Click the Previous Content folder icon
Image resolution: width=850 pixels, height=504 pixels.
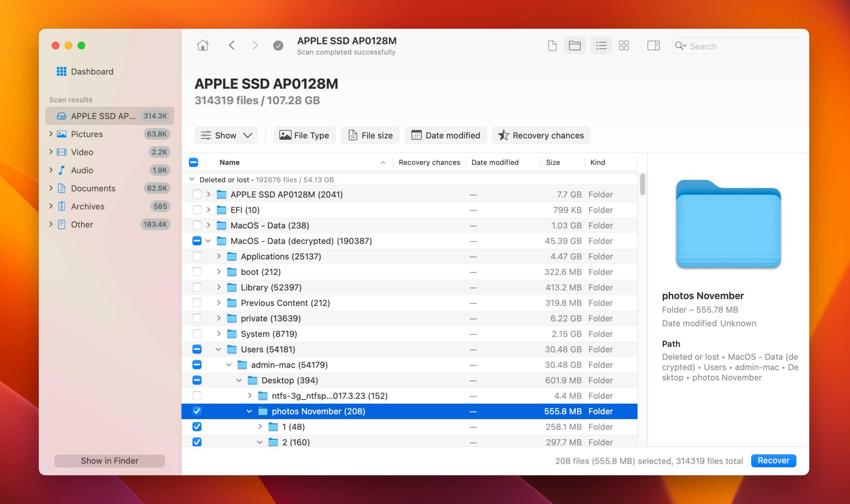pyautogui.click(x=232, y=303)
